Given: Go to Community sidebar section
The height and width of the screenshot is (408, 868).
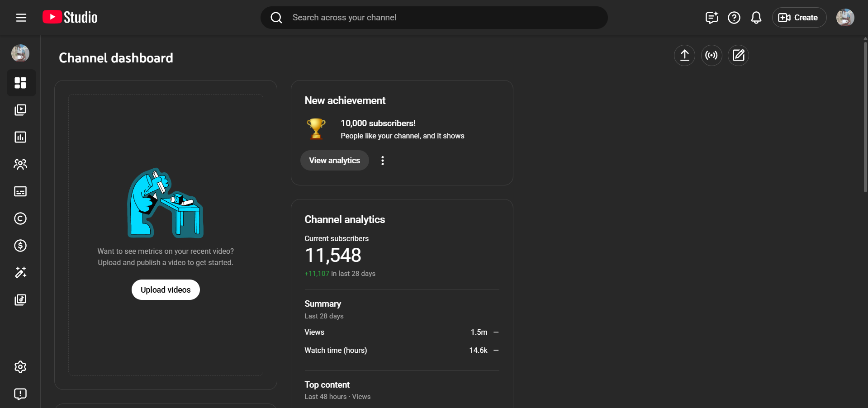Looking at the screenshot, I should point(20,164).
